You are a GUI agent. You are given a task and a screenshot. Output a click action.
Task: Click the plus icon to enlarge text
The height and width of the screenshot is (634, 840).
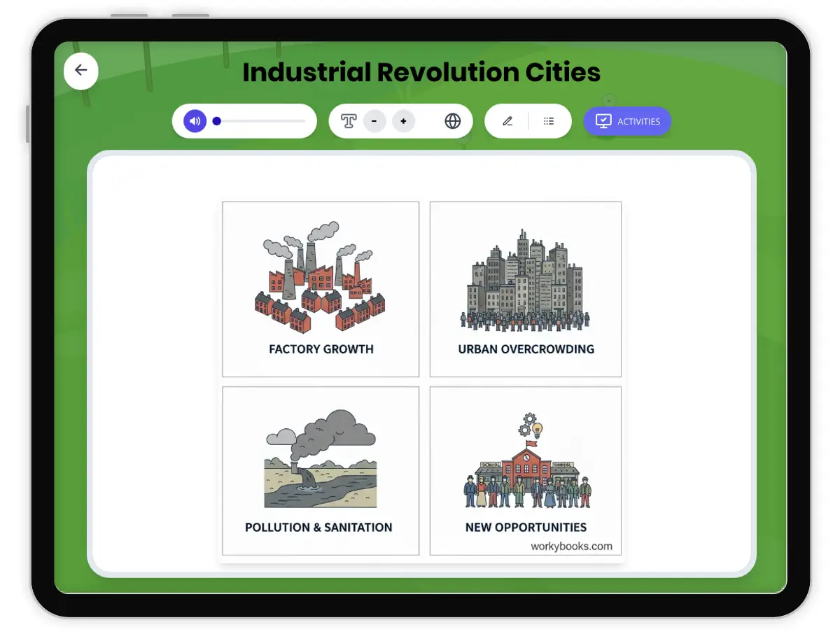pos(403,121)
